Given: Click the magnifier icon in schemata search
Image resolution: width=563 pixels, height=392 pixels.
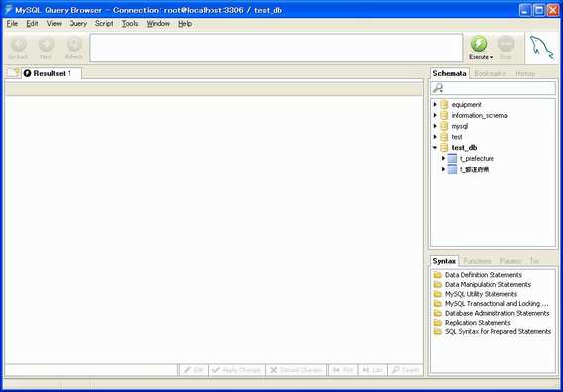Looking at the screenshot, I should pyautogui.click(x=438, y=88).
